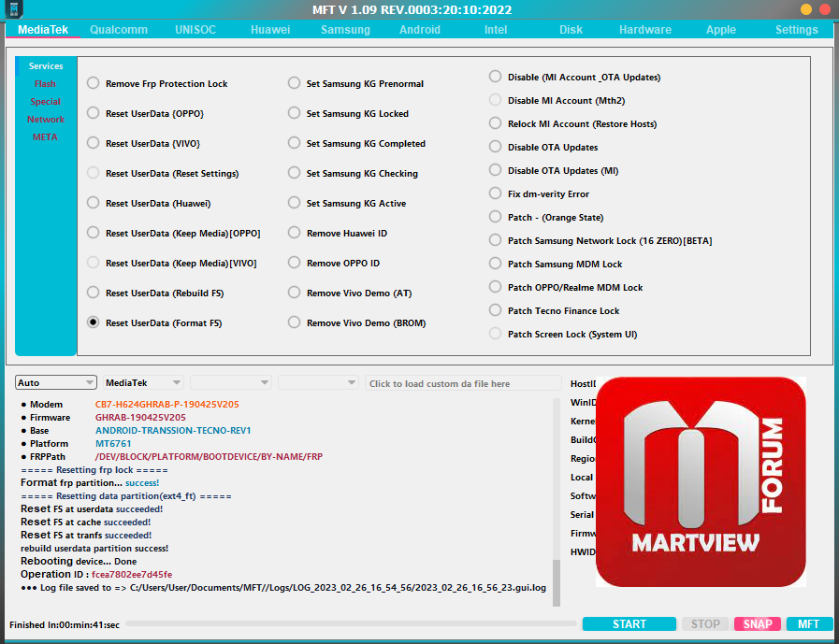839x644 pixels.
Task: Select Disable (MI Account _OTA Updates)
Action: coord(575,77)
